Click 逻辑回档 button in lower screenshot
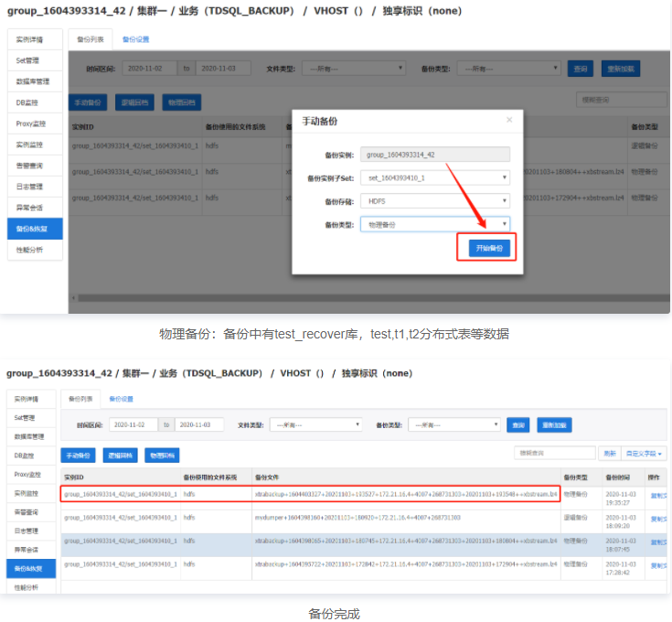 tap(120, 455)
